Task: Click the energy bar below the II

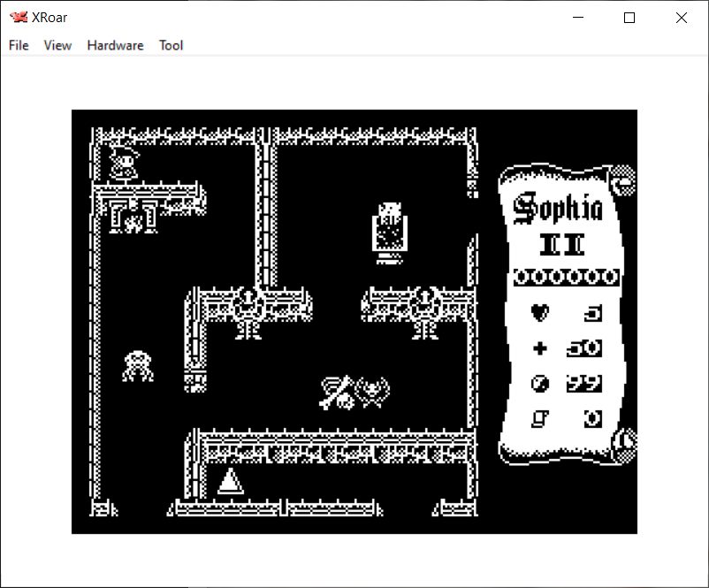Action: coord(566,278)
